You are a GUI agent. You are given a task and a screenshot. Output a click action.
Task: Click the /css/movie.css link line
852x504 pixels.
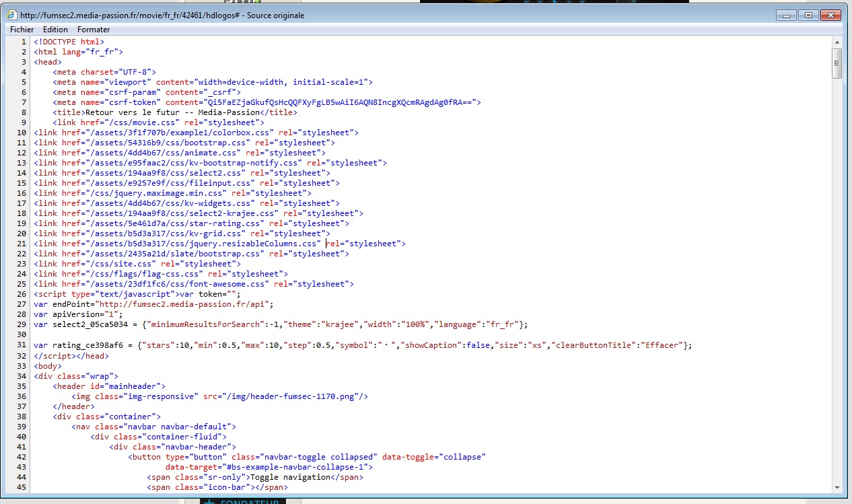click(x=159, y=122)
